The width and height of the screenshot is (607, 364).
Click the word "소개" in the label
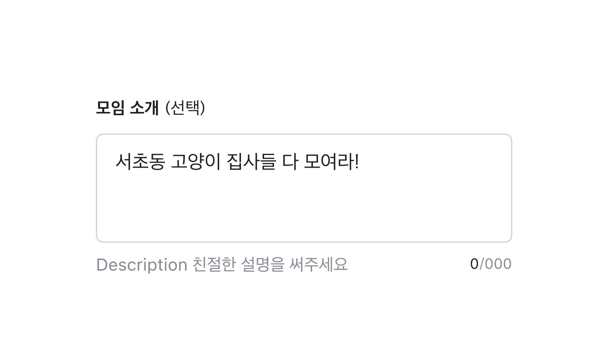[x=144, y=108]
